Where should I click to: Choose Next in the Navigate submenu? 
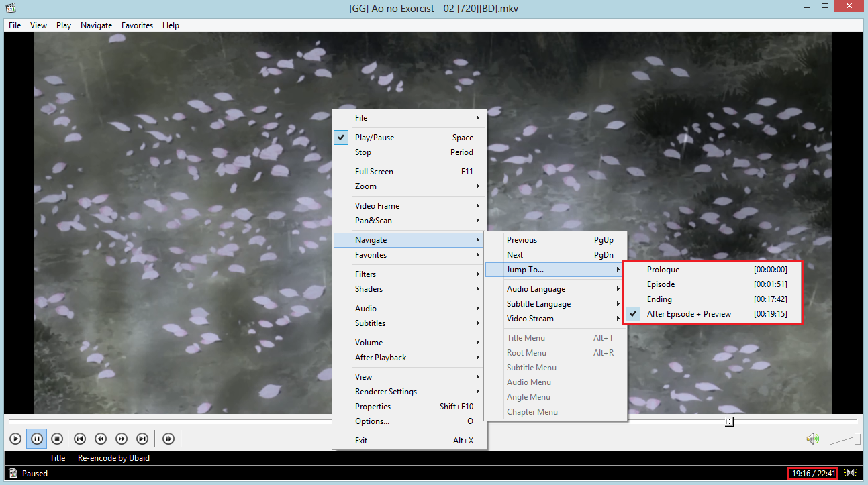555,255
